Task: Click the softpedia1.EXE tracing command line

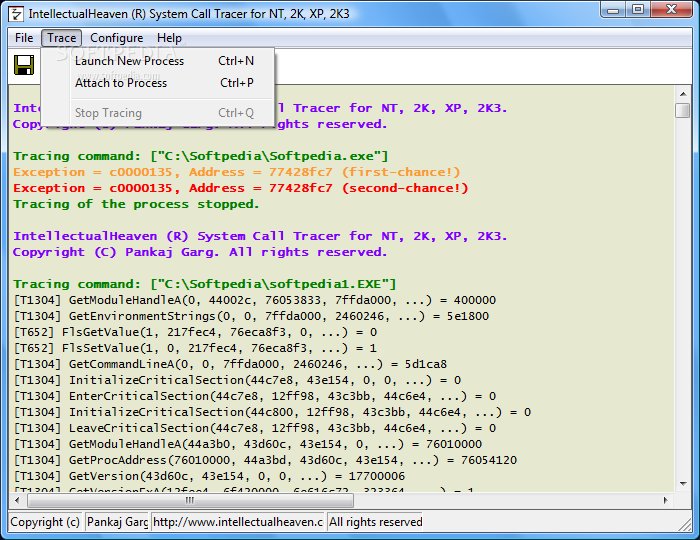Action: (204, 284)
